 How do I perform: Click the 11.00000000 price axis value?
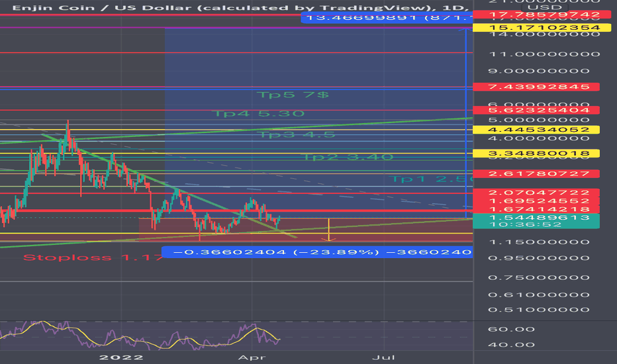click(544, 54)
